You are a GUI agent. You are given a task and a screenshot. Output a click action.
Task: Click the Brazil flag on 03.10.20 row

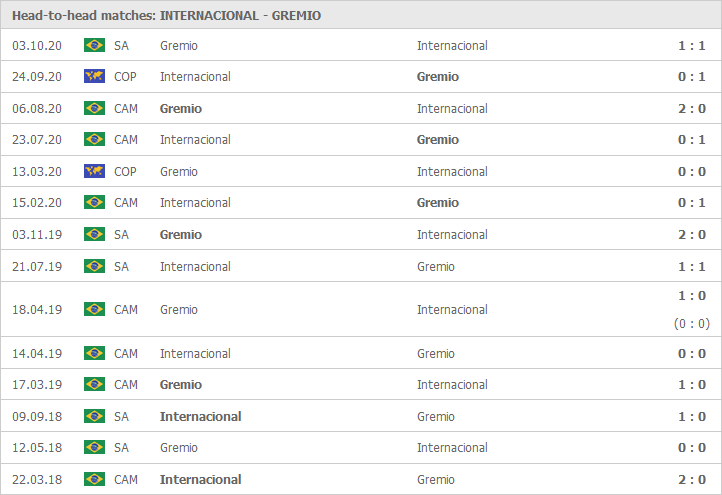click(x=94, y=45)
